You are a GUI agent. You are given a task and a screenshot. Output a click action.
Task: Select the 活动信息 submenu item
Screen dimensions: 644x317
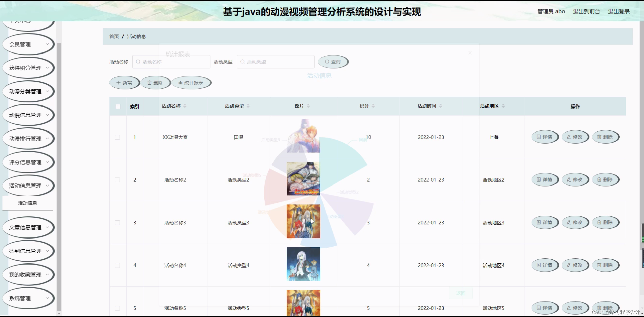27,203
